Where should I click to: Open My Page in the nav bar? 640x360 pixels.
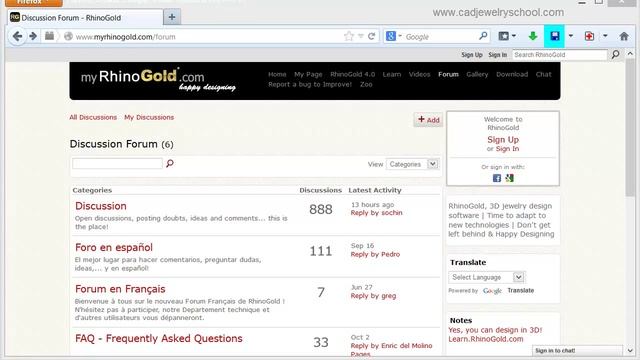(308, 74)
